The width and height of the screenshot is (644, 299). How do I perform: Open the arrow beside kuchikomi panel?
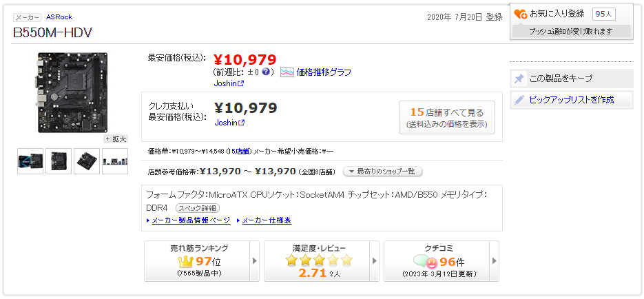493,261
